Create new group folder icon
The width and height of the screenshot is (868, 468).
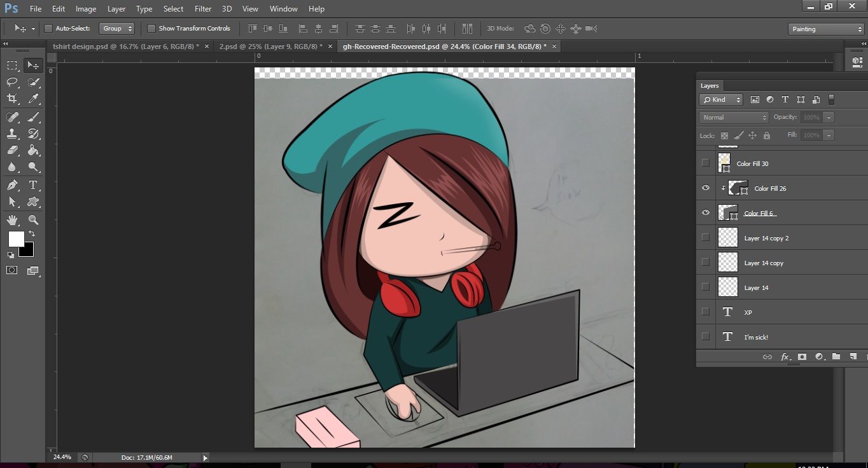(x=836, y=357)
